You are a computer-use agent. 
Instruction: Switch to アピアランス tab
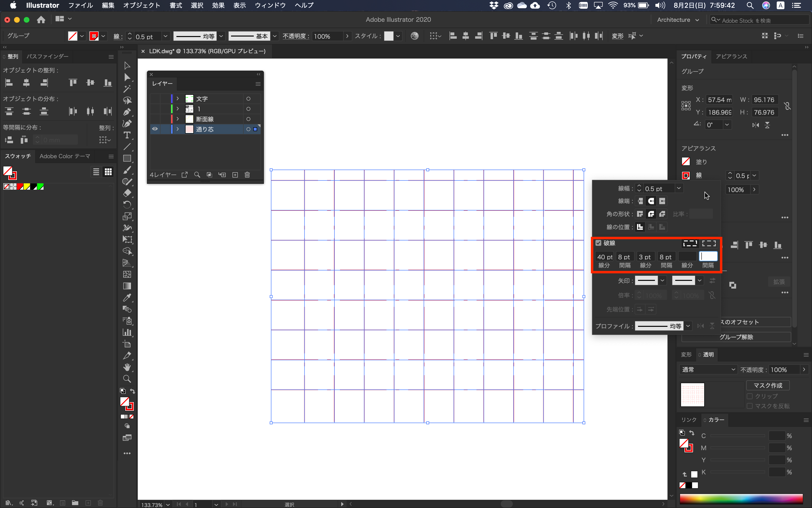(x=732, y=56)
